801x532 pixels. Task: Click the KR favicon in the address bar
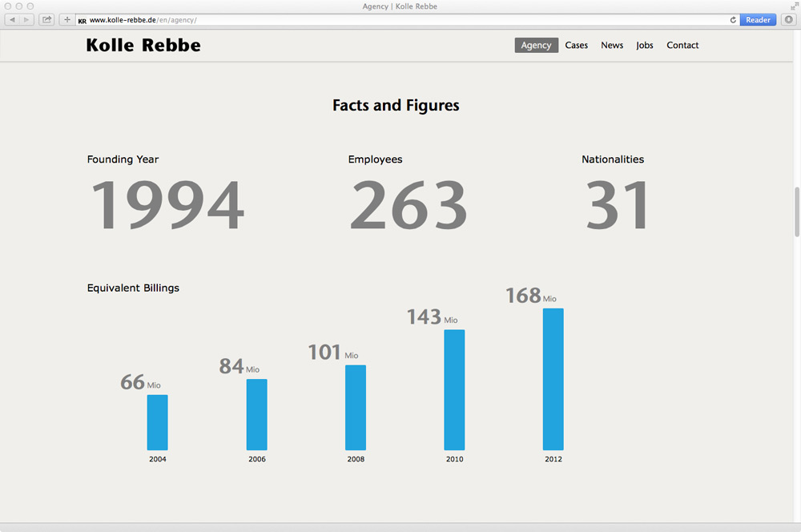click(83, 21)
